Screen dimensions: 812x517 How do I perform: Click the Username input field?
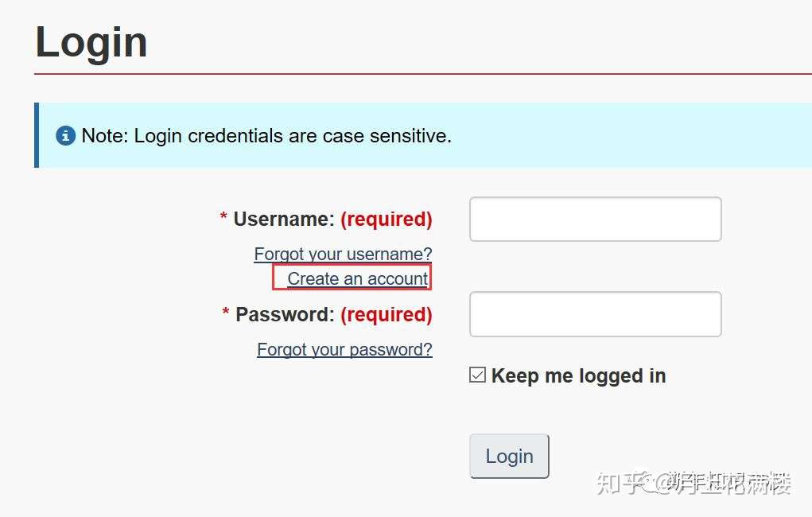595,219
